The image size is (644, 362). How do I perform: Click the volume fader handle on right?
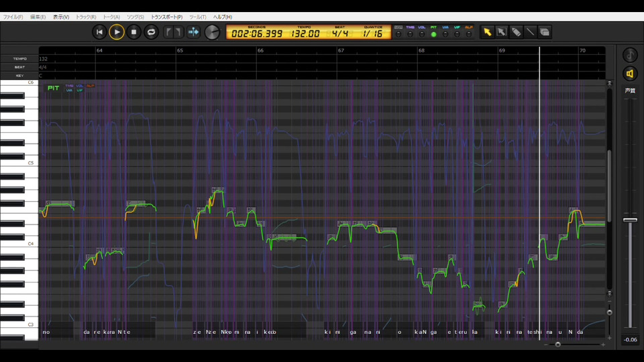(x=630, y=220)
